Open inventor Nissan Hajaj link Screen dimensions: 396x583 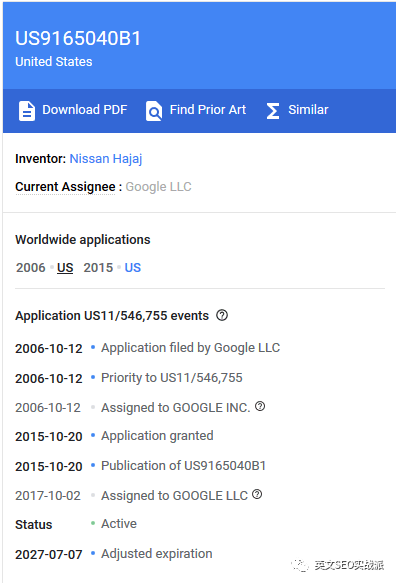[106, 159]
